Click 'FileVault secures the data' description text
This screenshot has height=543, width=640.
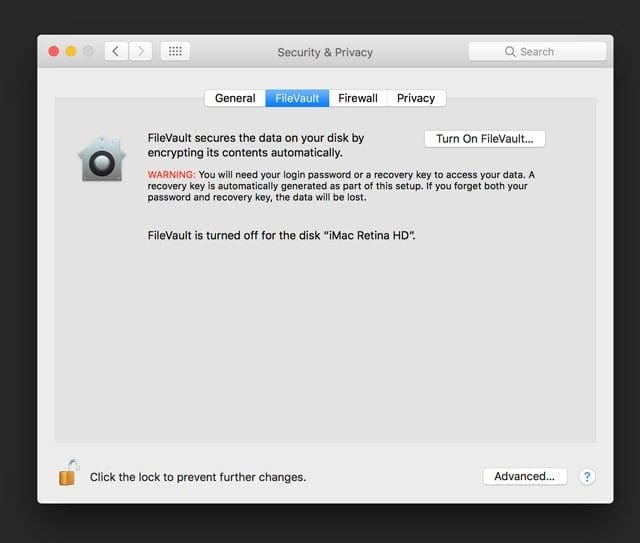pyautogui.click(x=256, y=145)
